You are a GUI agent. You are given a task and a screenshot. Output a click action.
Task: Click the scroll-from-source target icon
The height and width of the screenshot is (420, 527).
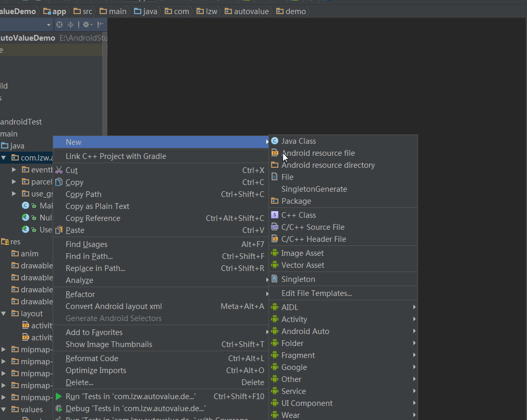coord(59,24)
